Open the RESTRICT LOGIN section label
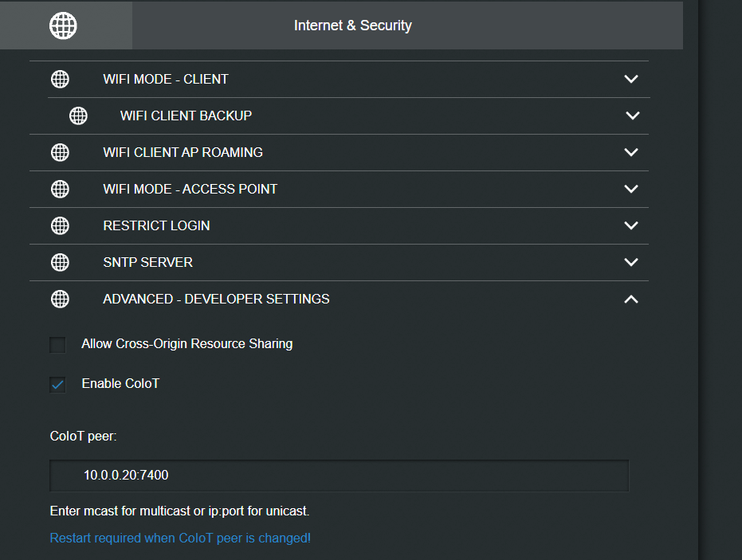The height and width of the screenshot is (560, 742). pos(156,225)
